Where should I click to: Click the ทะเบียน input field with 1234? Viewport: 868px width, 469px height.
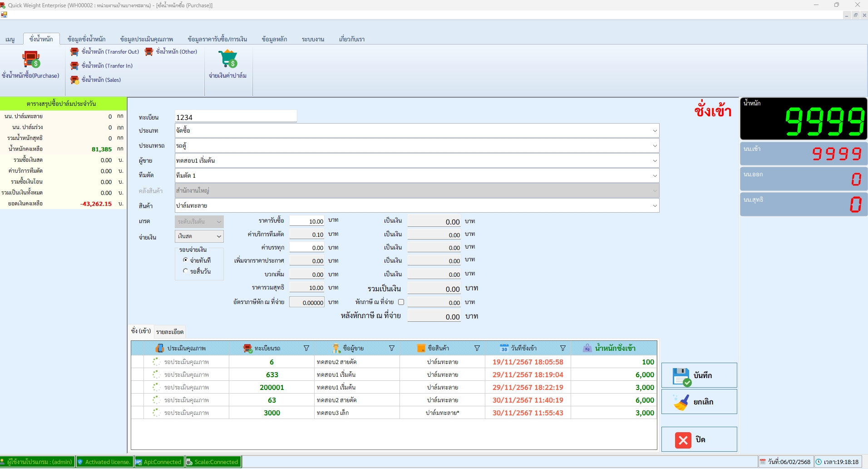236,117
